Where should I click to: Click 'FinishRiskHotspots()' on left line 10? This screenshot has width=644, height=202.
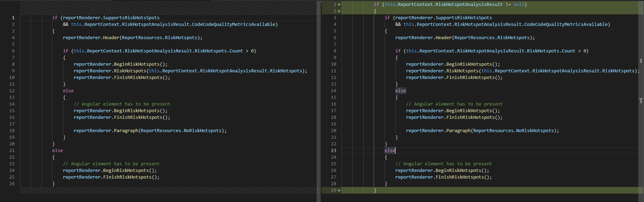141,78
